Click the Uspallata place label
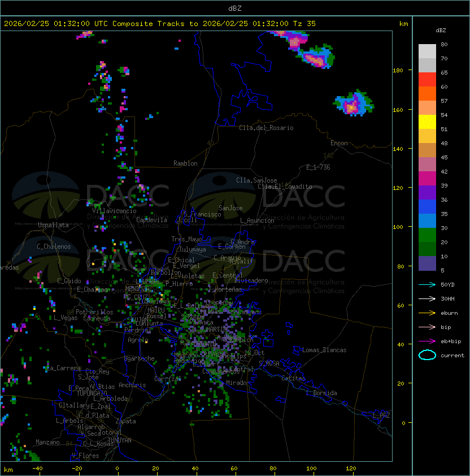The width and height of the screenshot is (470, 476). pos(53,225)
